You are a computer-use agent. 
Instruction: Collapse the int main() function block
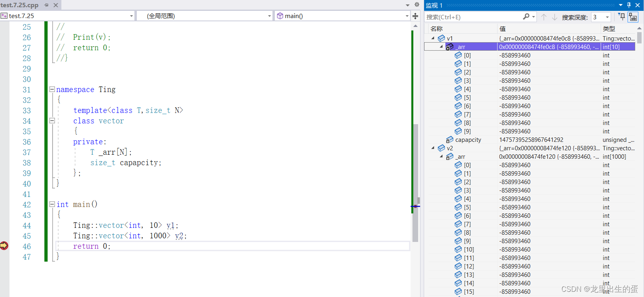(52, 204)
